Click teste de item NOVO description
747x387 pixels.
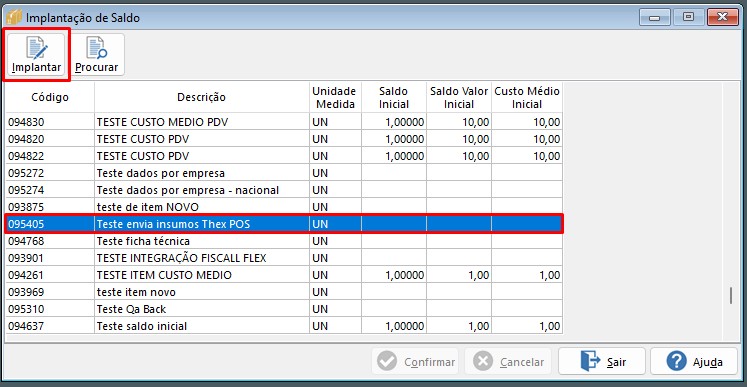click(147, 207)
